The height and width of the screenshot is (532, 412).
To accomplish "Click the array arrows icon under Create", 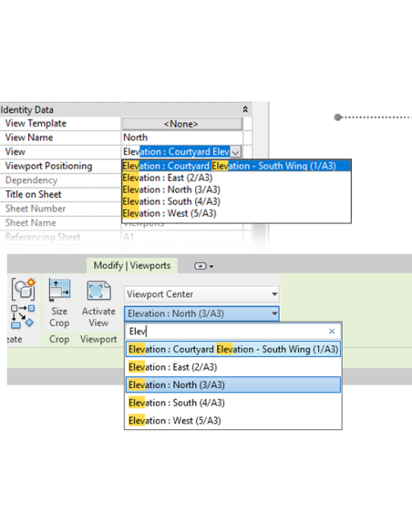I will [x=23, y=316].
